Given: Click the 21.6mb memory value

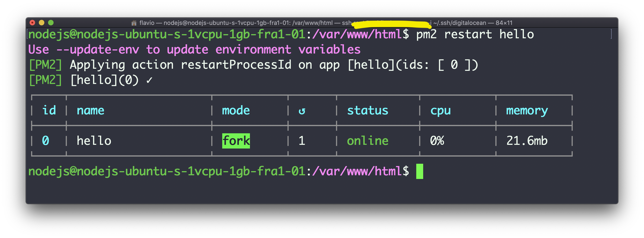Looking at the screenshot, I should pos(527,141).
